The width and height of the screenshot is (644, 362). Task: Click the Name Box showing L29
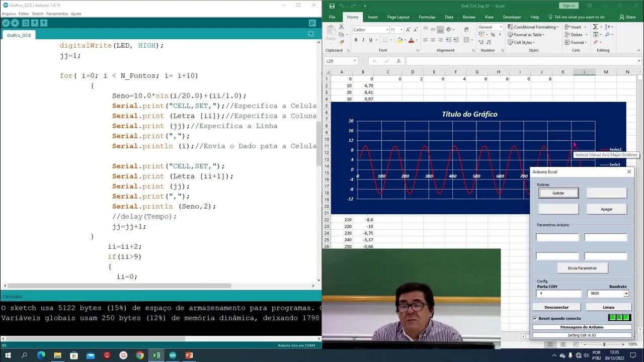(341, 61)
